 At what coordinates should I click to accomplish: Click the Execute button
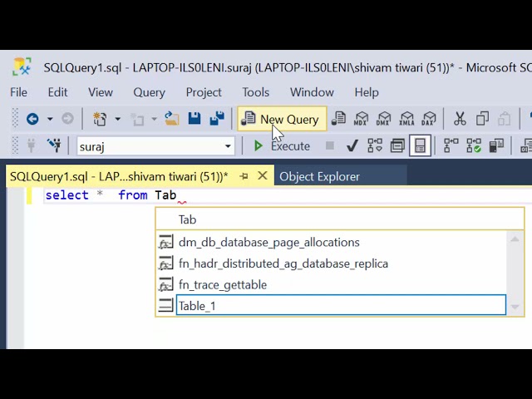(x=282, y=146)
